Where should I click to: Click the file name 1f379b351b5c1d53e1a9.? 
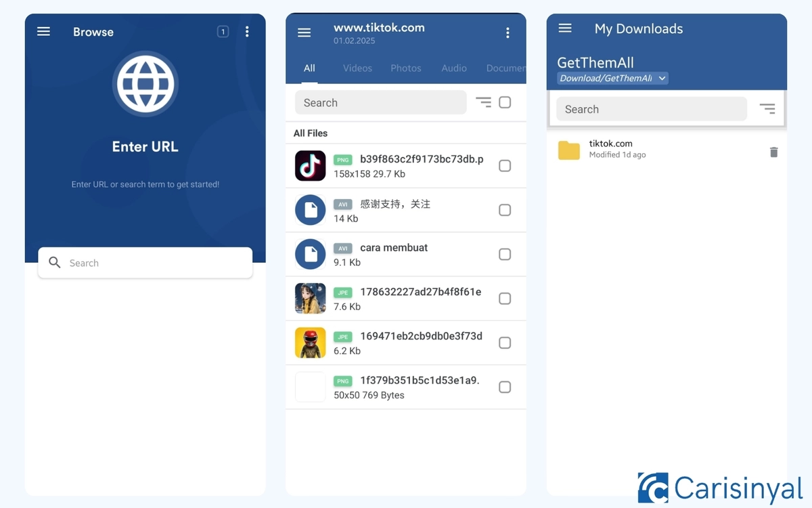pos(420,381)
